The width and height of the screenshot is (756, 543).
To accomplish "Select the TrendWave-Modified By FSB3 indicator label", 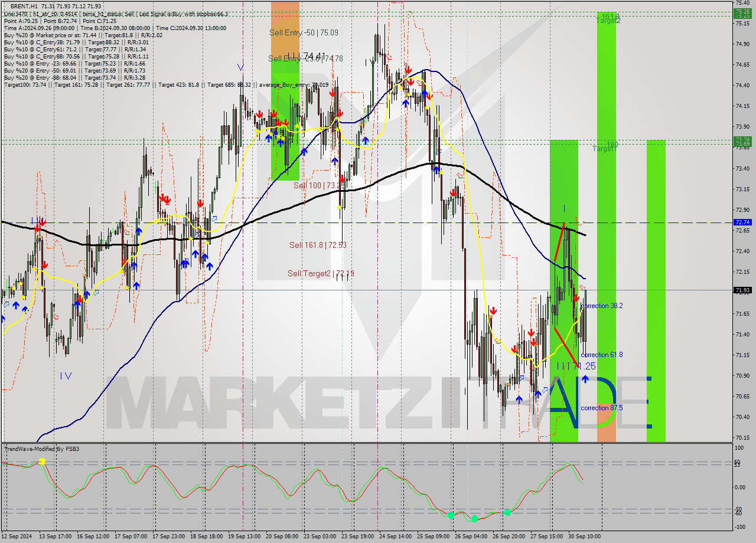I will [42, 449].
